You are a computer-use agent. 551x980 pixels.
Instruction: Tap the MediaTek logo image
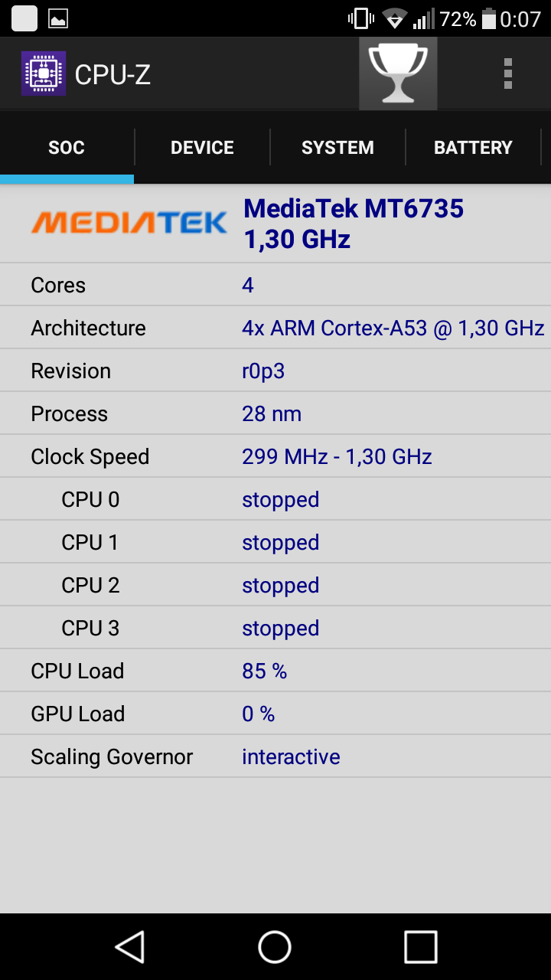click(129, 223)
